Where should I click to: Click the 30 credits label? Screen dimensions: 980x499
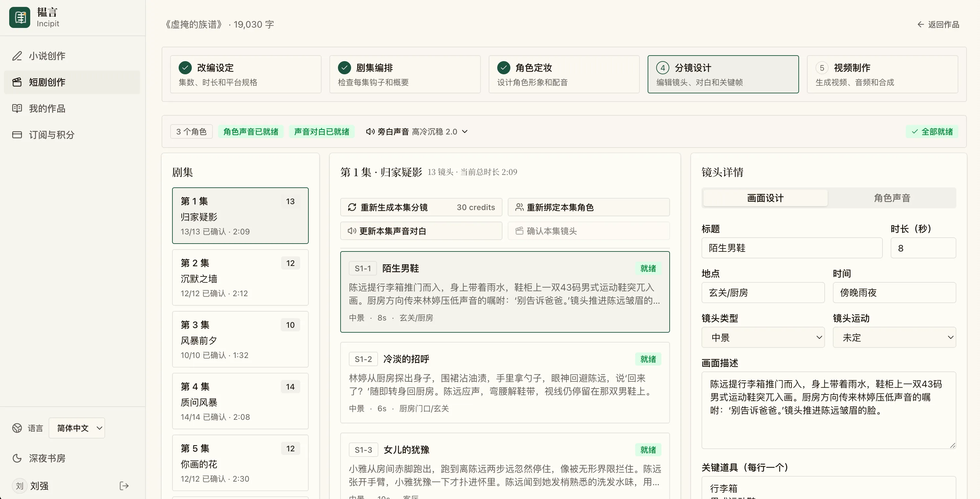476,207
